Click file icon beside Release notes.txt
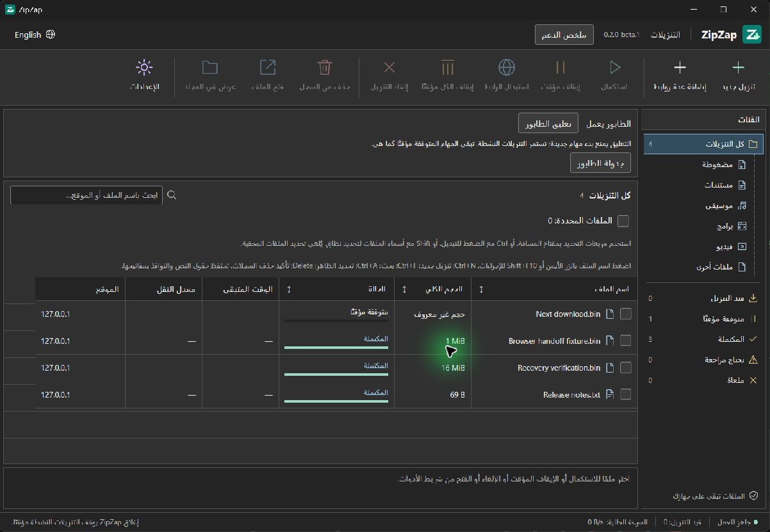This screenshot has height=532, width=770. [x=610, y=394]
